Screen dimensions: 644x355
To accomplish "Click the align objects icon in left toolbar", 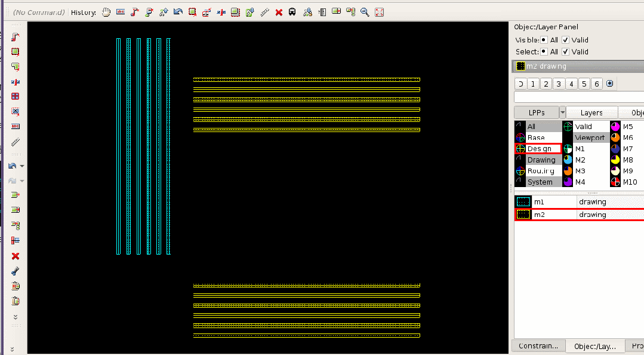I will pos(15,241).
